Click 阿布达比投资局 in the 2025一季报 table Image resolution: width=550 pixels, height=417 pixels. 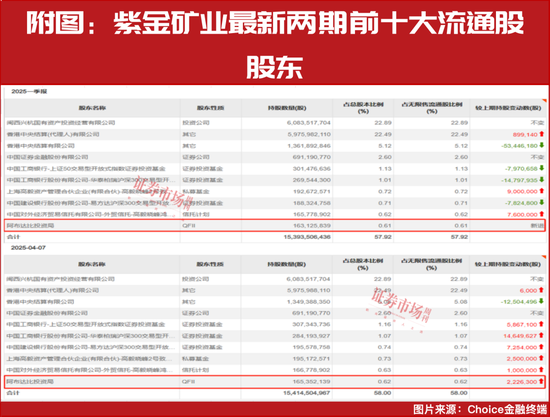[x=31, y=226]
